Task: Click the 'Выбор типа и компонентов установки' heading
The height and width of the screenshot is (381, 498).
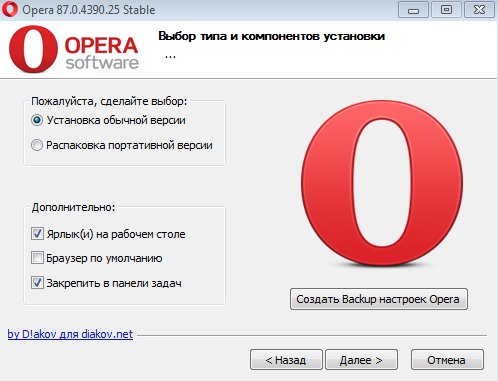Action: tap(271, 36)
